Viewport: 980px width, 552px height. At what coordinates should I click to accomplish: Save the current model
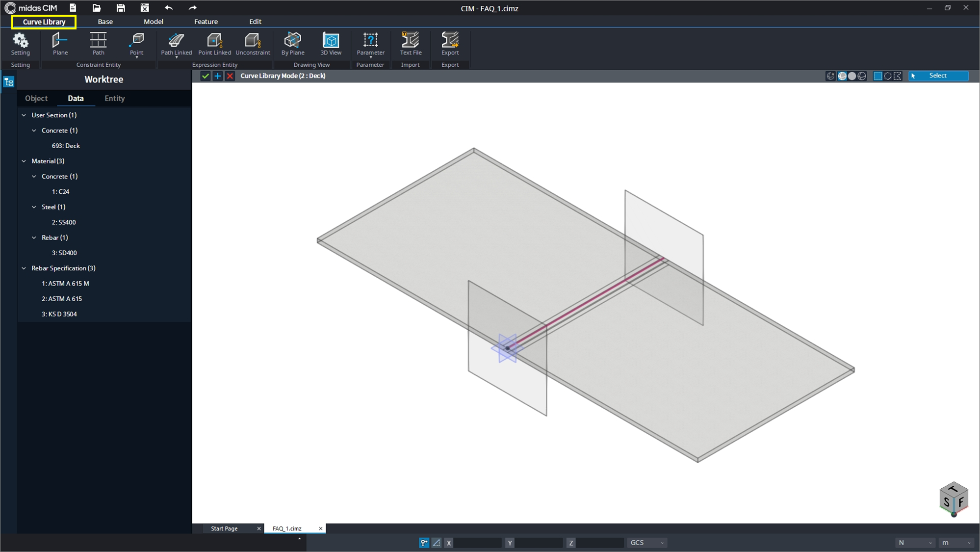pyautogui.click(x=121, y=8)
